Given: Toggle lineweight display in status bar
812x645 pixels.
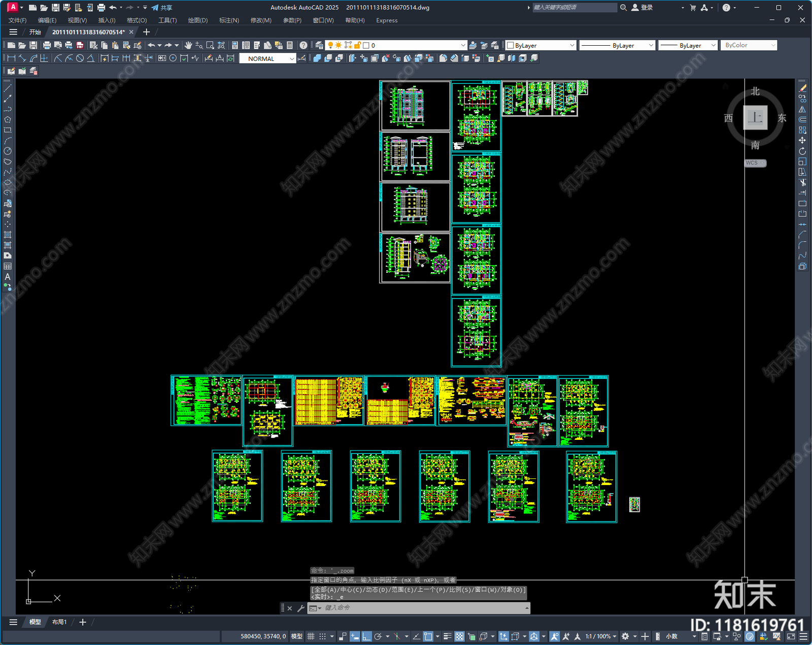Looking at the screenshot, I should (448, 636).
